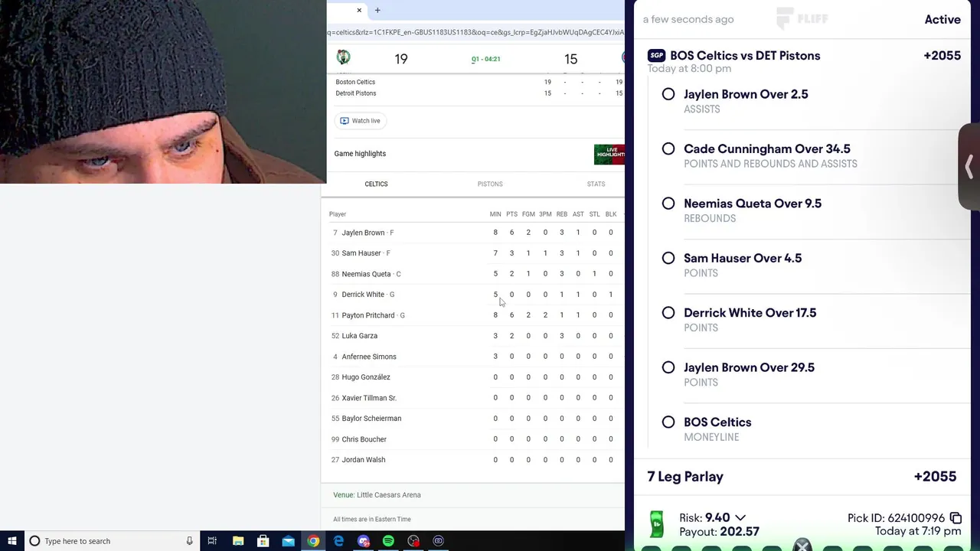Click the camera app icon on the taskbar

438,541
